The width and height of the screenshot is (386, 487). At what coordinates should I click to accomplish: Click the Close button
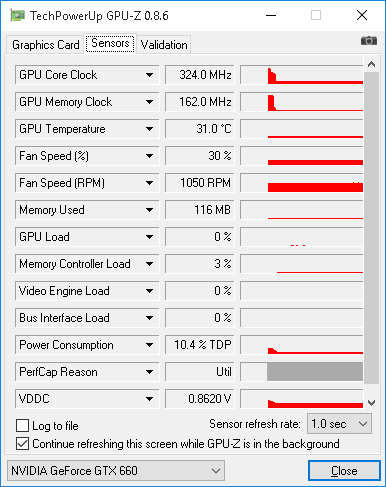(344, 471)
